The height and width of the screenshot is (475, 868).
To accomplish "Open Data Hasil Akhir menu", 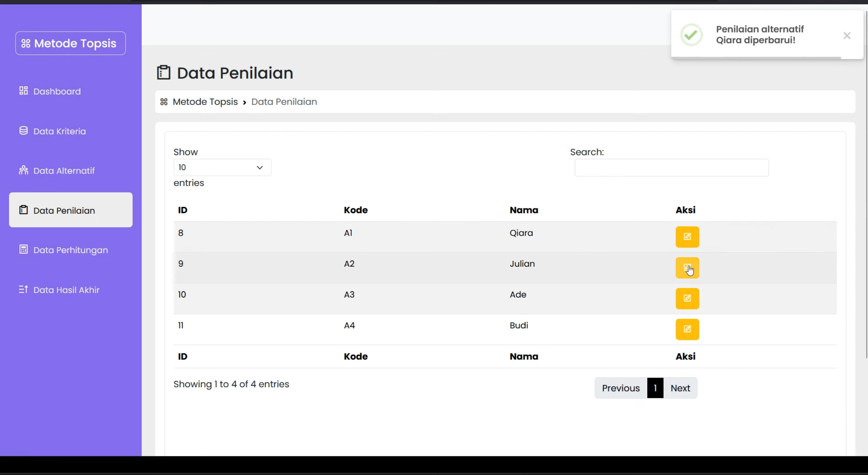I will [71, 290].
